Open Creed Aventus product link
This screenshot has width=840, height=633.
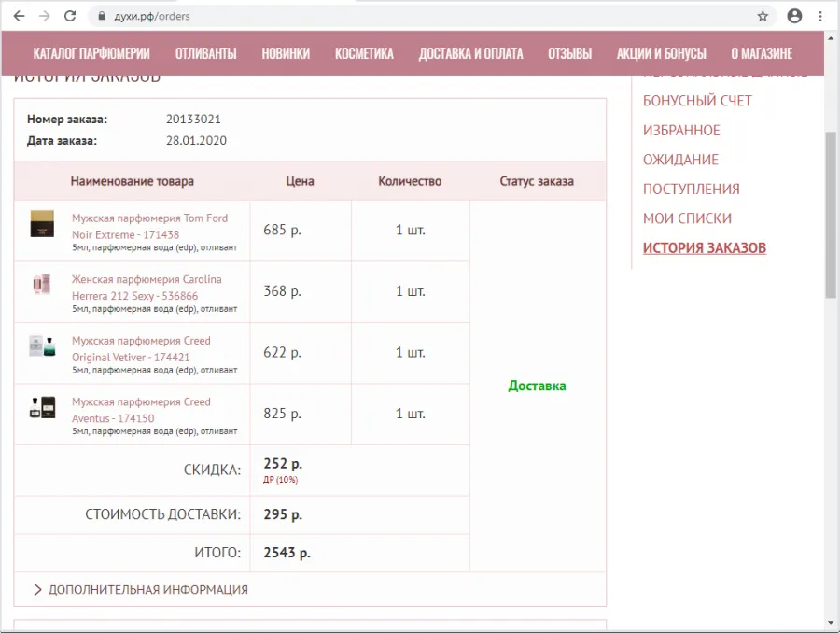tap(141, 410)
